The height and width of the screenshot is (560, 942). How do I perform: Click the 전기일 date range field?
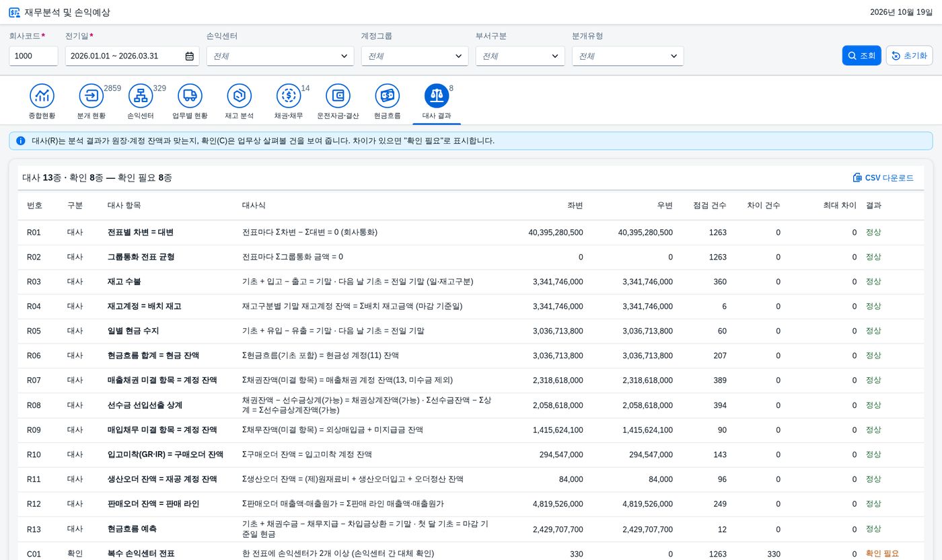point(132,56)
